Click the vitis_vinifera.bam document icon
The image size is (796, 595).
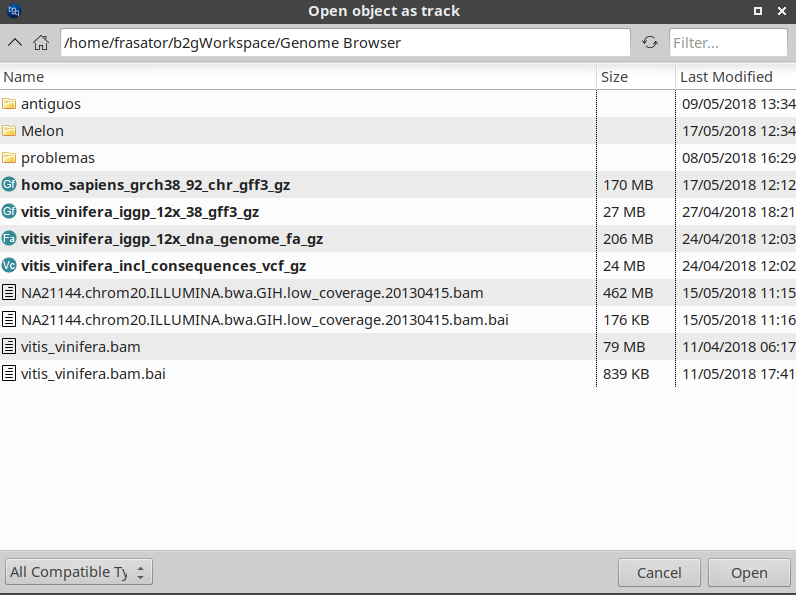pyautogui.click(x=10, y=347)
